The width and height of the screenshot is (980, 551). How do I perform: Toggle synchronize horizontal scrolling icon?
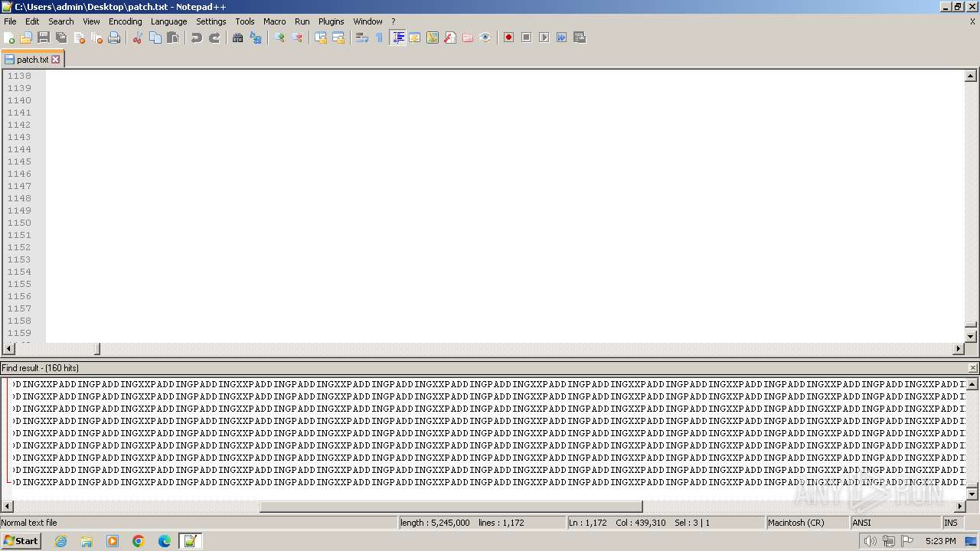tap(338, 37)
